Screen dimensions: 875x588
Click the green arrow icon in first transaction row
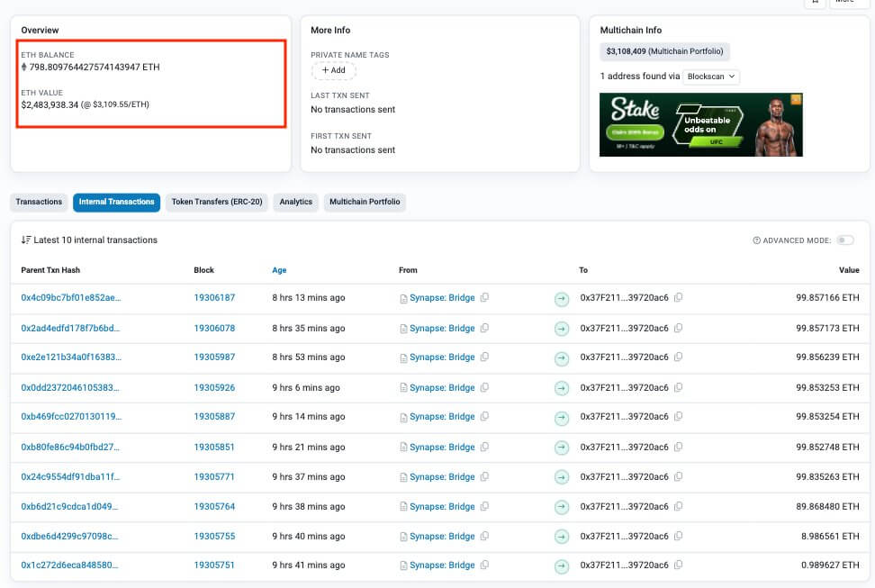[x=562, y=297]
